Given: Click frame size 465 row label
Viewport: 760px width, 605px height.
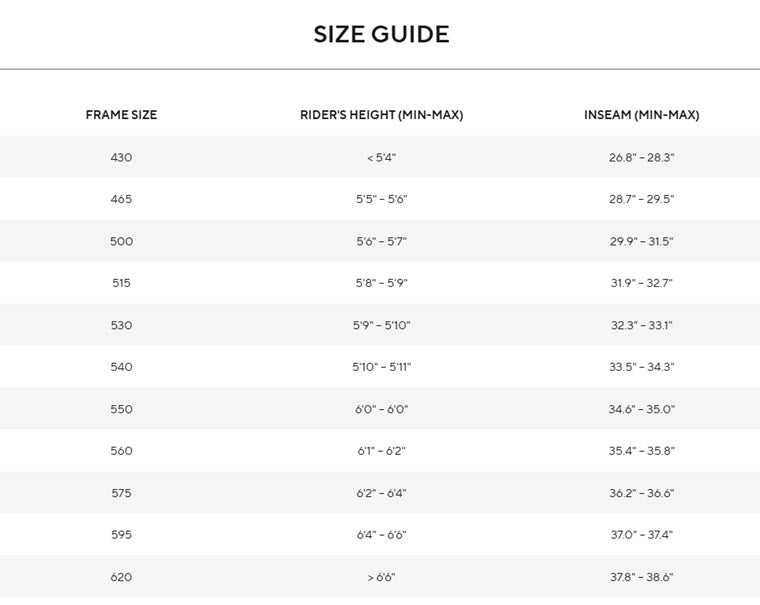Looking at the screenshot, I should coord(121,199).
